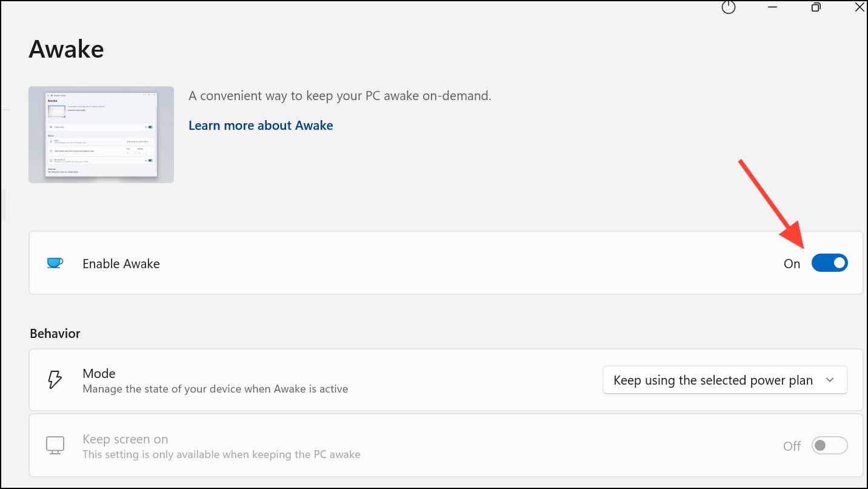Click the text 'This setting is only available when keeping the PC awake'
Screen dimensions: 868x489
coord(221,454)
